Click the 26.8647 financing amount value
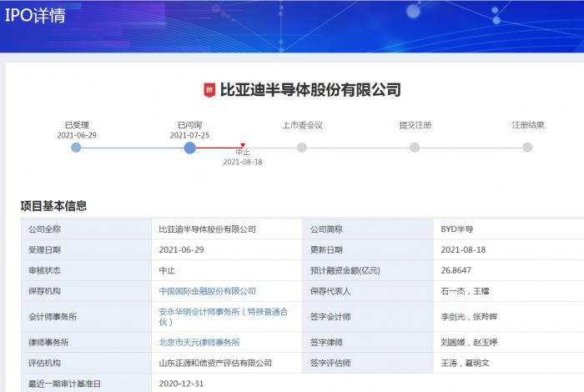The image size is (584, 392). click(x=456, y=270)
